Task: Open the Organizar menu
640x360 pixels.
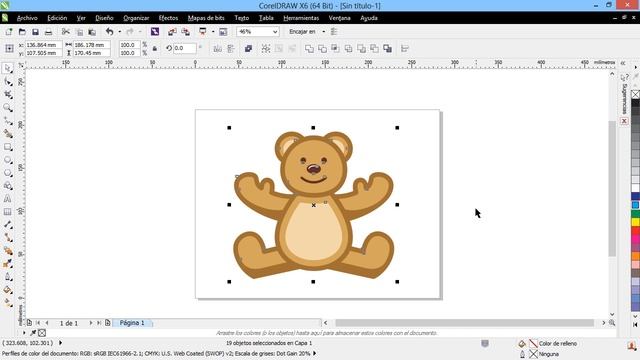Action: tap(136, 18)
